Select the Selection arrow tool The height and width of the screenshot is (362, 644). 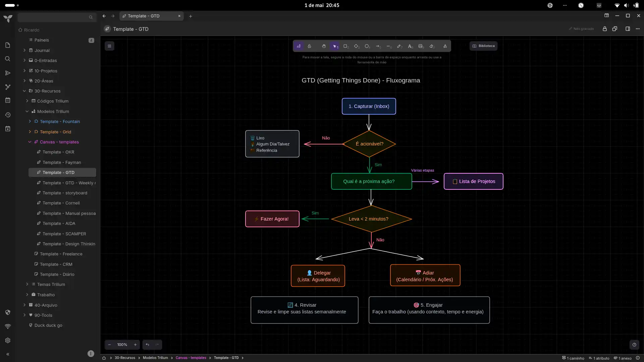pos(335,46)
